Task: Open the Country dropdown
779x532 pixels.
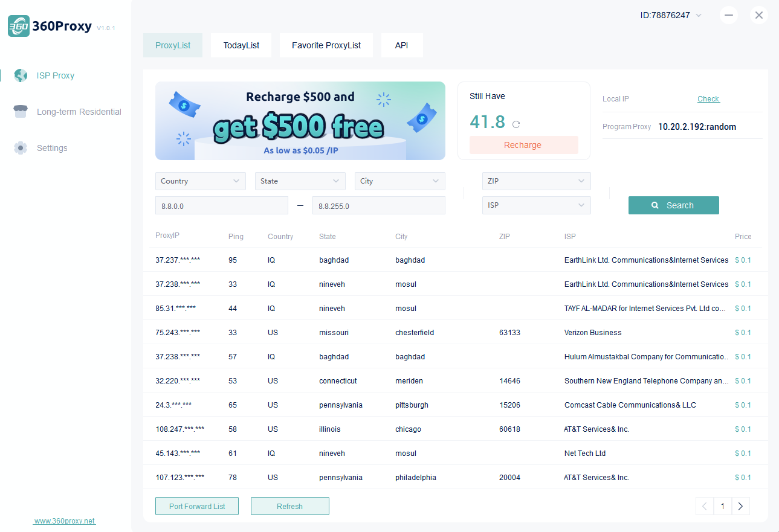Action: click(x=201, y=181)
